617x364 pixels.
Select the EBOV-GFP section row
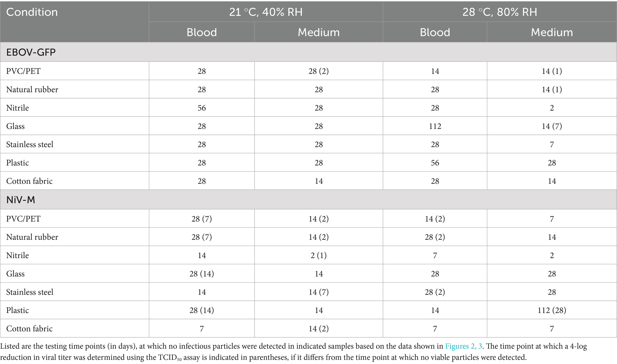[31, 52]
